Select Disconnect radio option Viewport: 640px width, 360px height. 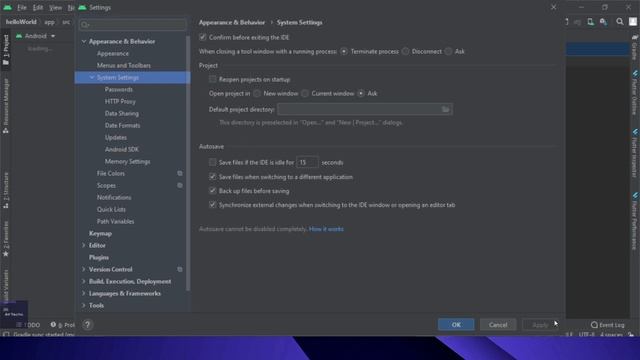[405, 51]
